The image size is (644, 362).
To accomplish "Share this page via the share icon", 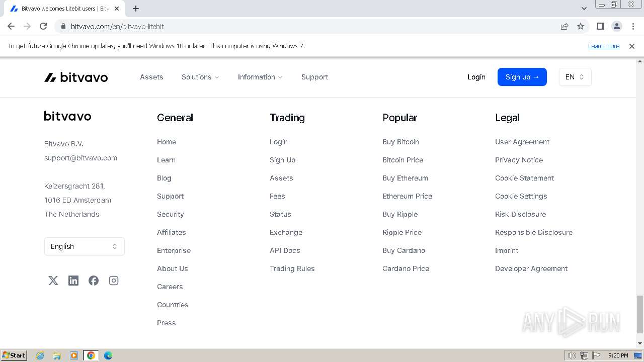I will [x=565, y=26].
